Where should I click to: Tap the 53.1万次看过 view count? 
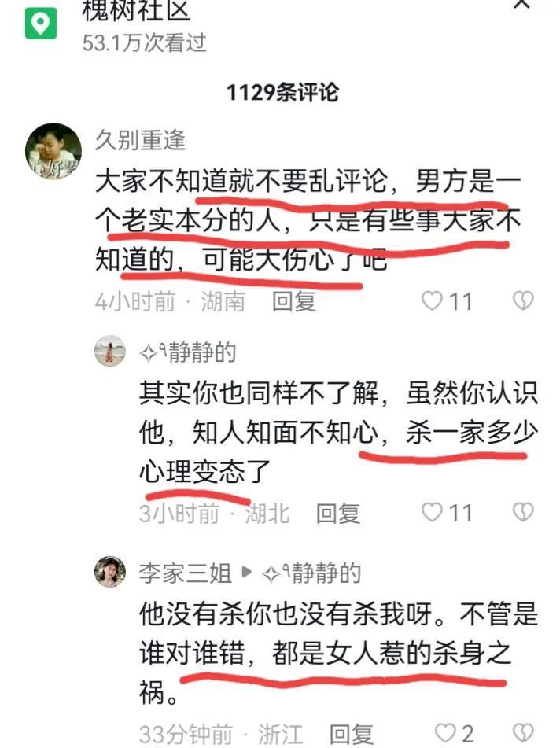point(144,43)
